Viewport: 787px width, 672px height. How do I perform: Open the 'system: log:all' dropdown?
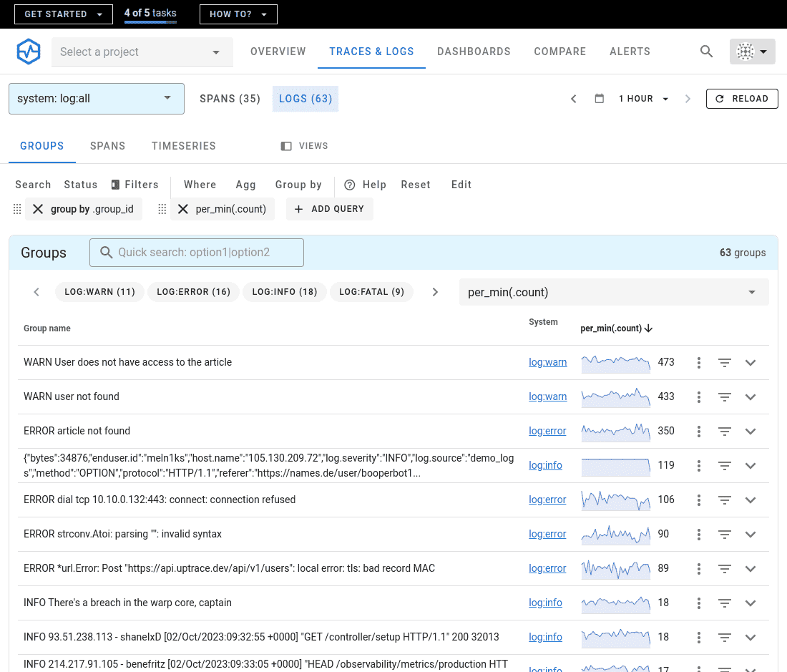point(96,99)
